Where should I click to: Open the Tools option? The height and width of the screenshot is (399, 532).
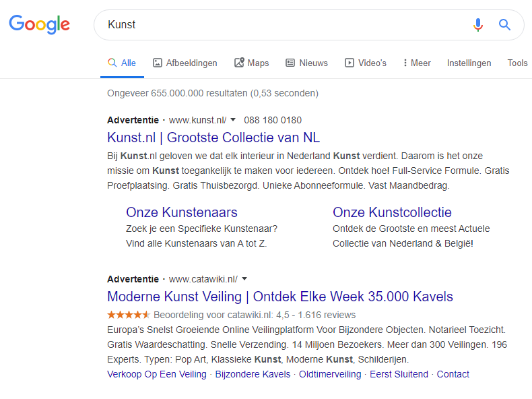coord(517,63)
